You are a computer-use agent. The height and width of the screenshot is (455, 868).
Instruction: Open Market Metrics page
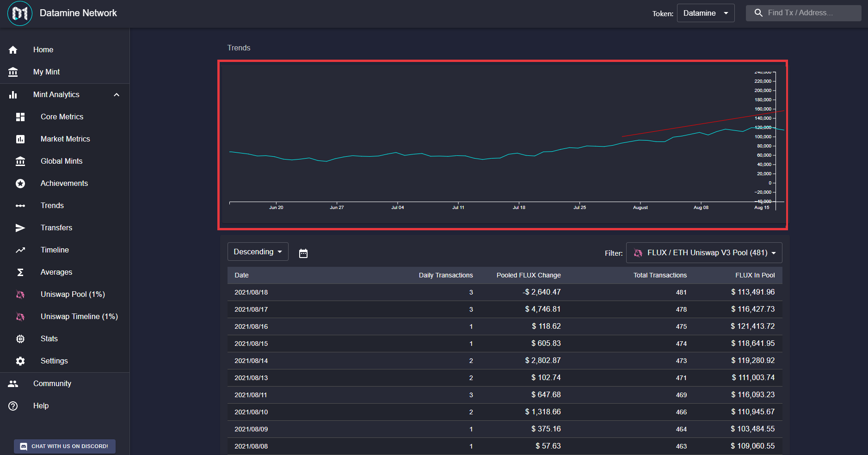65,139
